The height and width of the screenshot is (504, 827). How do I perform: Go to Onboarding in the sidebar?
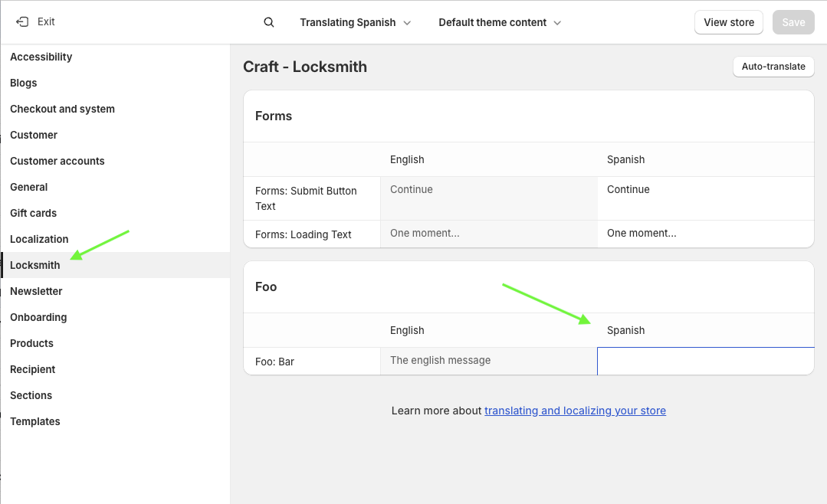pyautogui.click(x=38, y=317)
